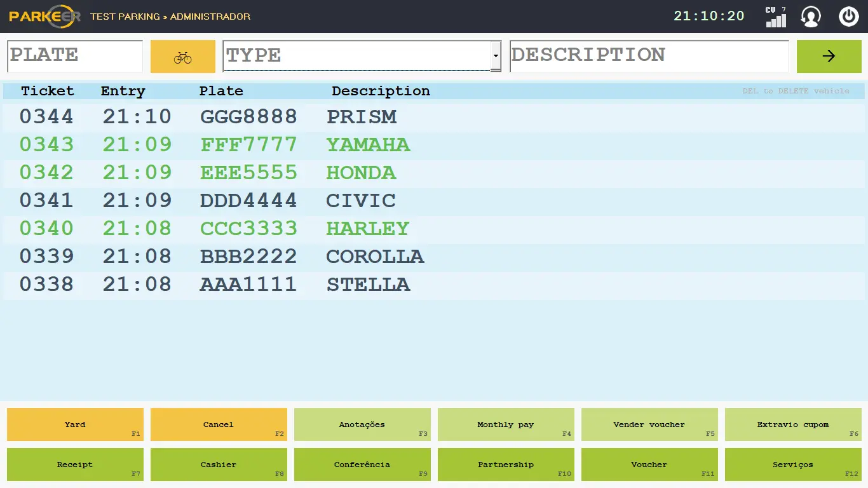Image resolution: width=868 pixels, height=488 pixels.
Task: Click plate FFF7777
Action: tap(248, 145)
